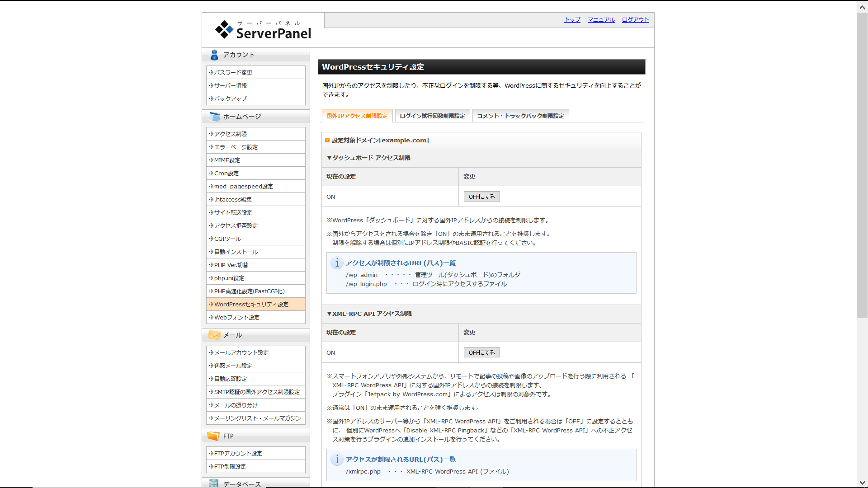Click the Mail envelope icon
This screenshot has height=488, width=868.
[214, 335]
